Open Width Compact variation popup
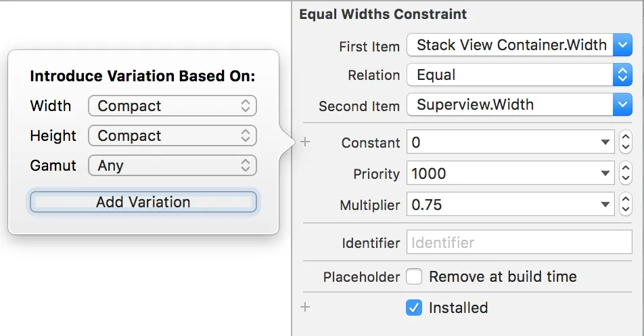644x336 pixels. click(x=172, y=106)
